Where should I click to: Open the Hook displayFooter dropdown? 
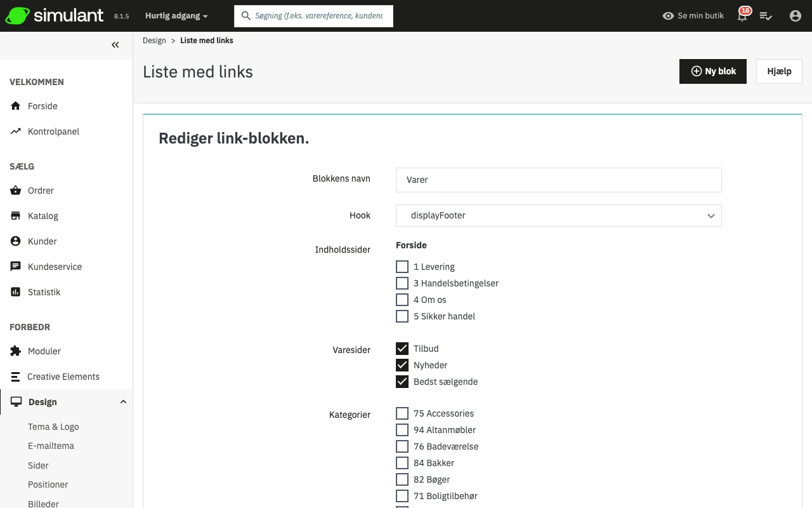click(558, 216)
